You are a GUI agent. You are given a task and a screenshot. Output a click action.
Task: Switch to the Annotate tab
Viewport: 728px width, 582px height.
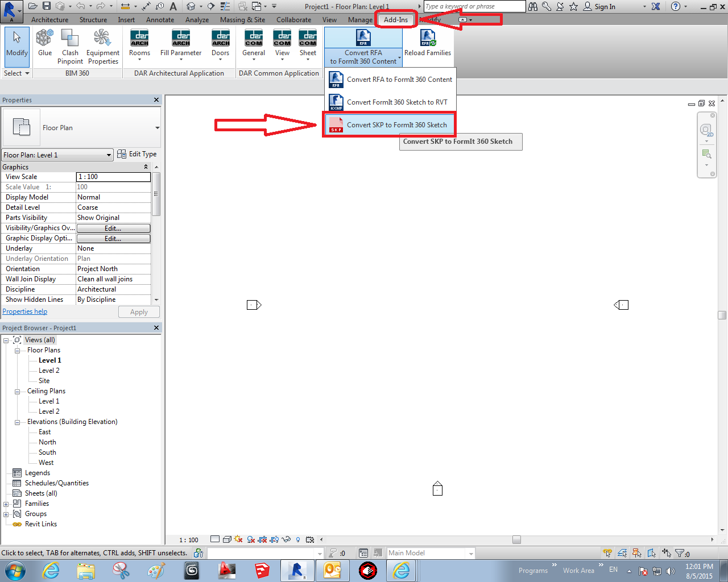point(160,20)
